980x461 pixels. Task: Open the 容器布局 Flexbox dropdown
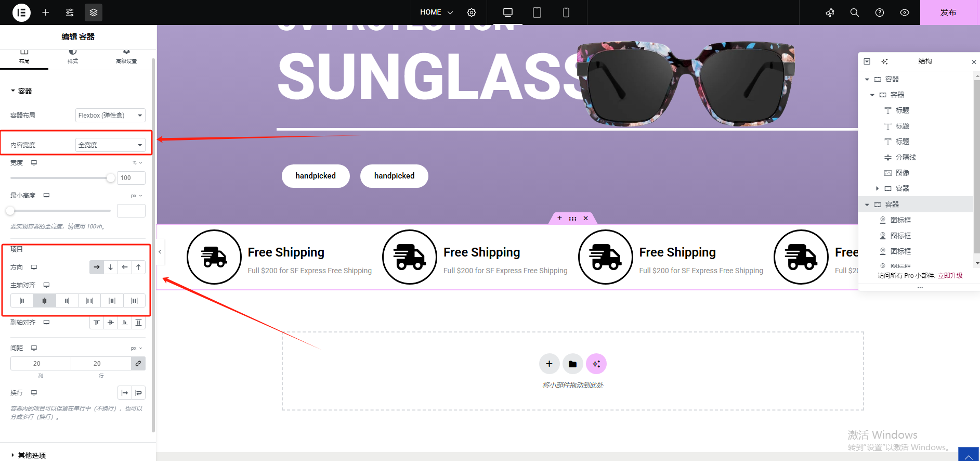pyautogui.click(x=110, y=115)
